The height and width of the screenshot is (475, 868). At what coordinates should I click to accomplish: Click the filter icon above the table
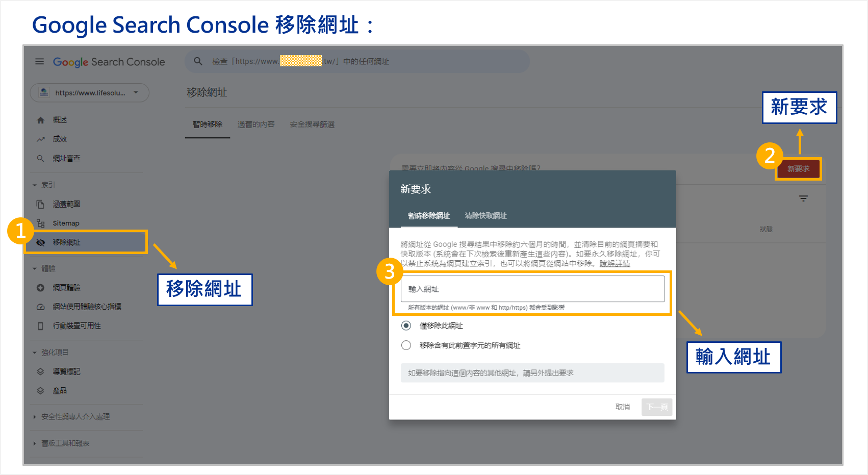point(803,198)
